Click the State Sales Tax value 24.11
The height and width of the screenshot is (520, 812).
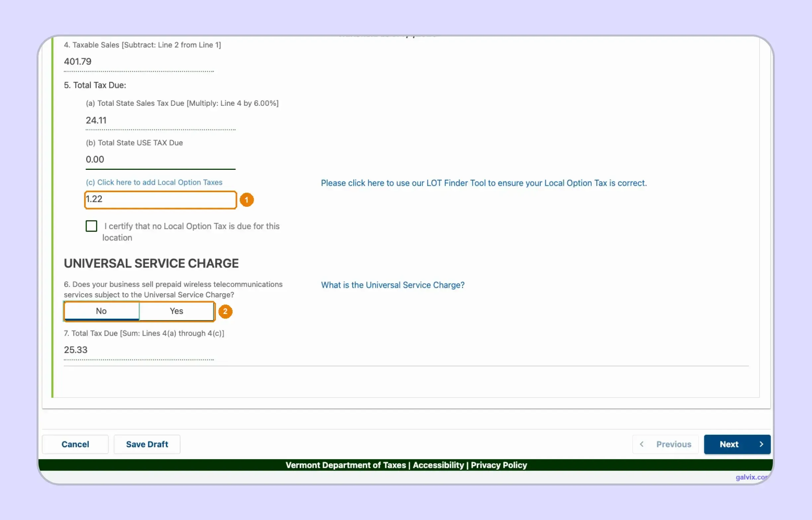click(x=96, y=120)
